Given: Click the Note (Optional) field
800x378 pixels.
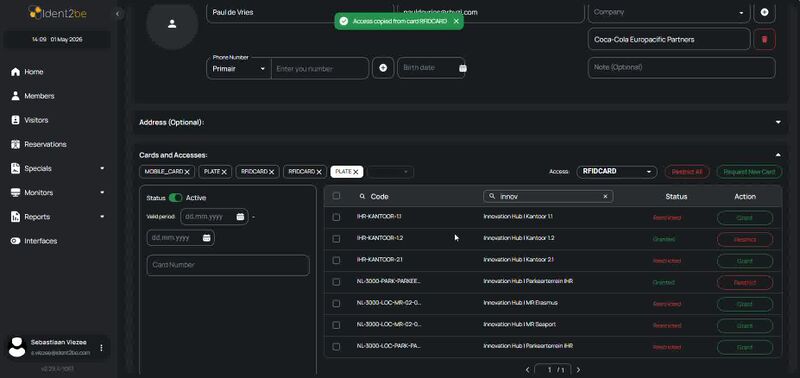Looking at the screenshot, I should tap(682, 68).
